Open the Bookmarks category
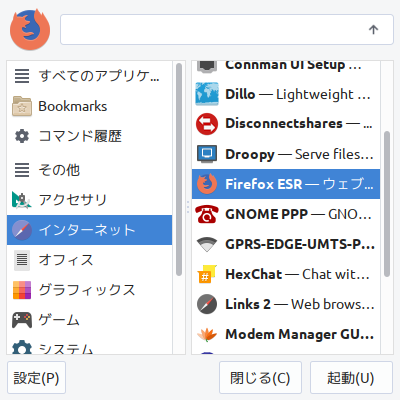 89,106
